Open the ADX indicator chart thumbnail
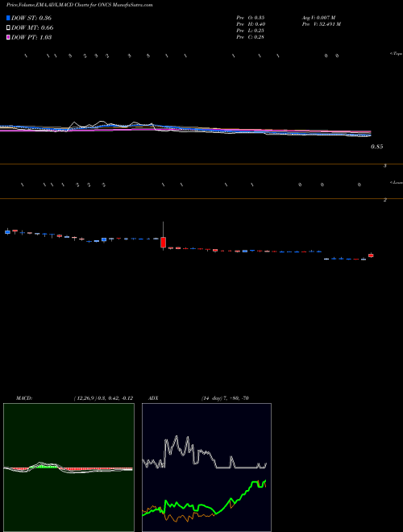Viewport: 403px width, 532px height. click(x=206, y=468)
